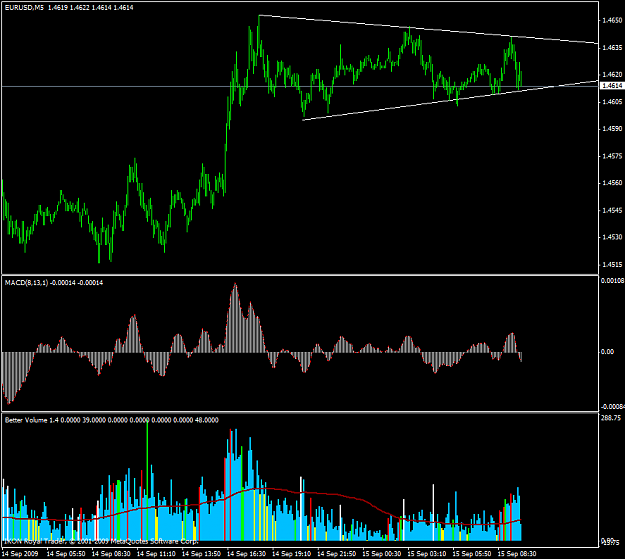Click the MACD 0.00 zero-level label

tap(607, 352)
